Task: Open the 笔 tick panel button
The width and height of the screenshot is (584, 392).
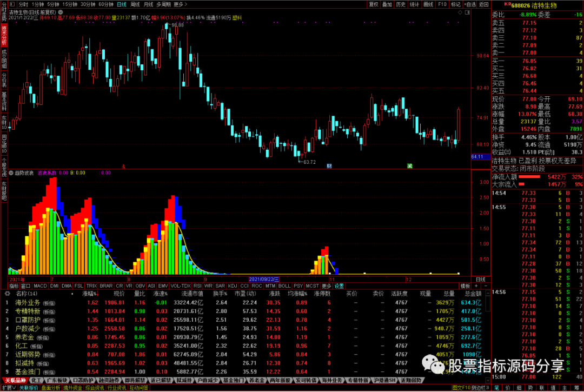Action: (497, 388)
